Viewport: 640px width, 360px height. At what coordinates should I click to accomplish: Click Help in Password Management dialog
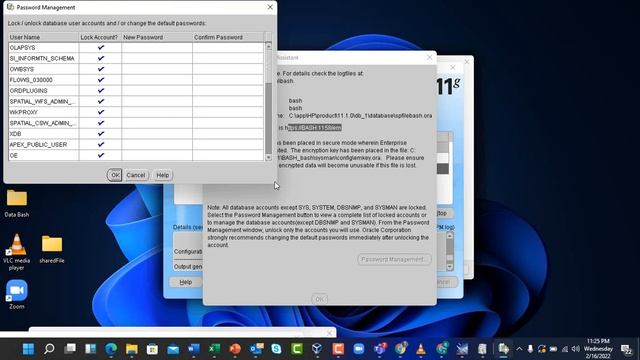pyautogui.click(x=162, y=175)
